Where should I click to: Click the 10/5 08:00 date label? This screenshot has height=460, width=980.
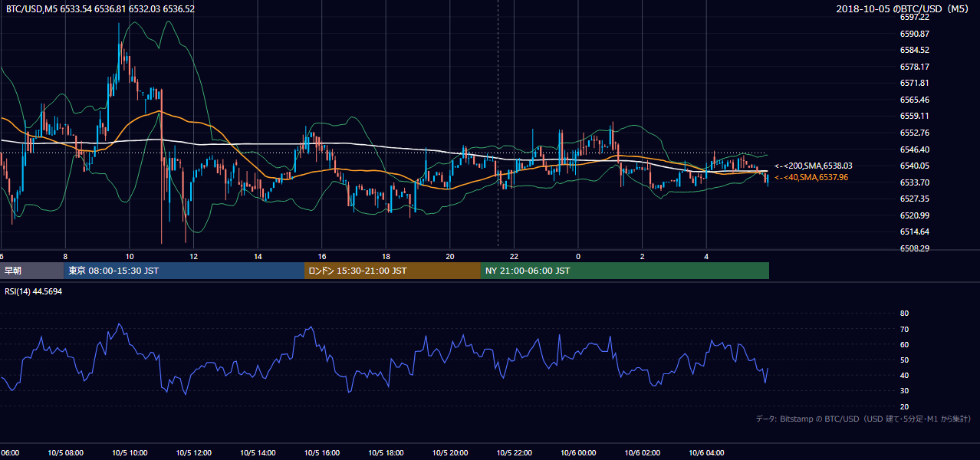pos(65,453)
